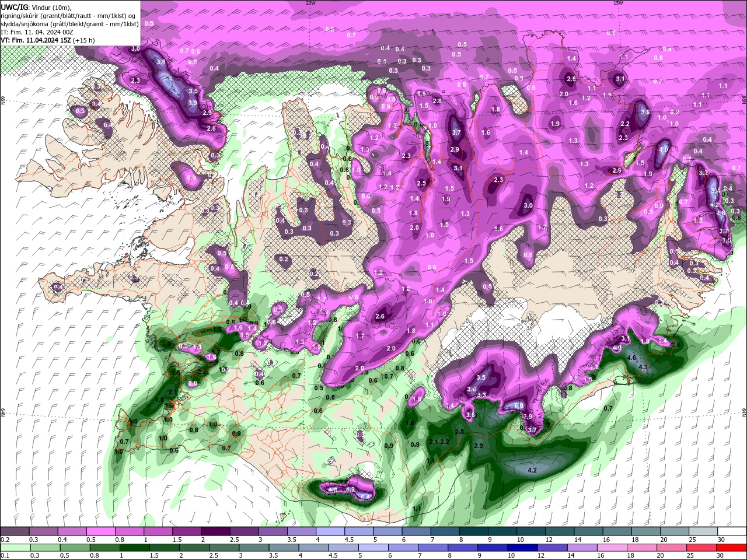Click the '0.1' label on the lower scale

5,556
